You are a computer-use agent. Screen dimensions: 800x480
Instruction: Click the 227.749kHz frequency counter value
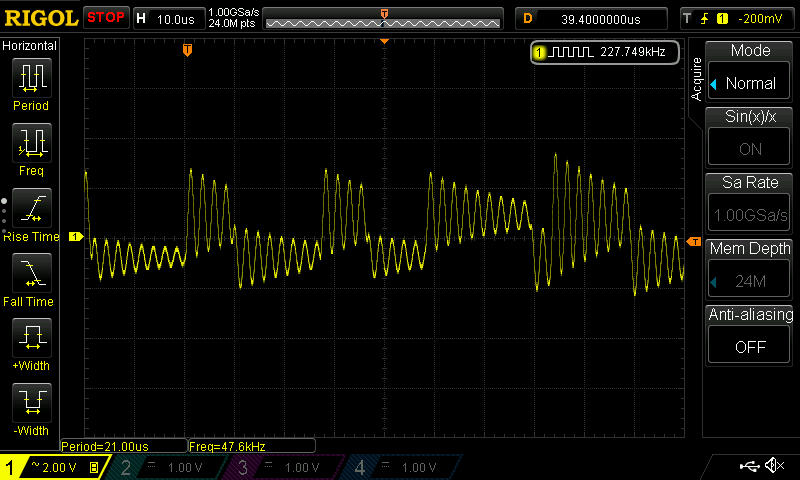[633, 52]
